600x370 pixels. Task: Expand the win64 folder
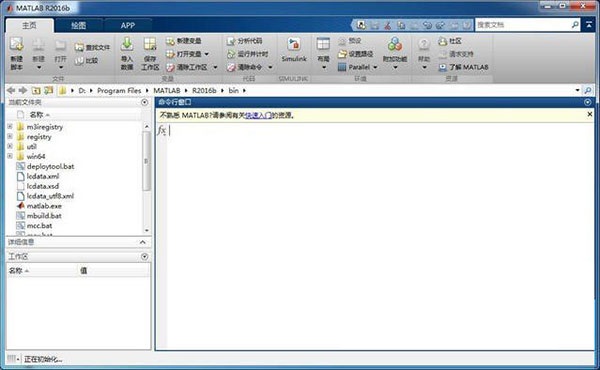click(10, 156)
